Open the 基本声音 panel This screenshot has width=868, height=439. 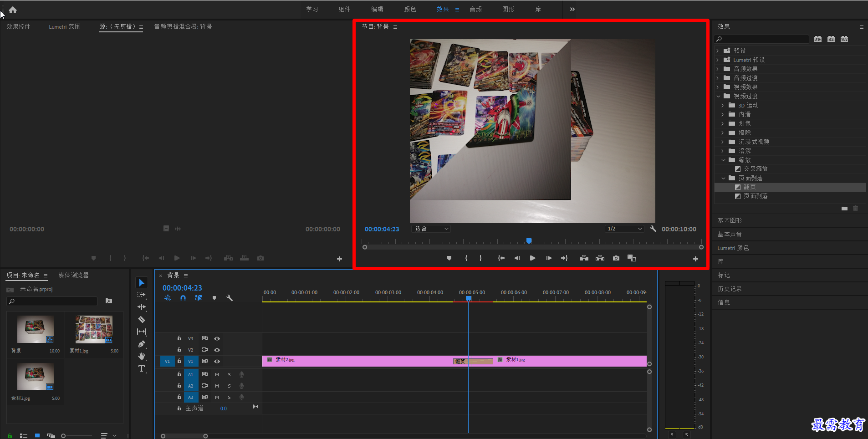click(x=730, y=234)
